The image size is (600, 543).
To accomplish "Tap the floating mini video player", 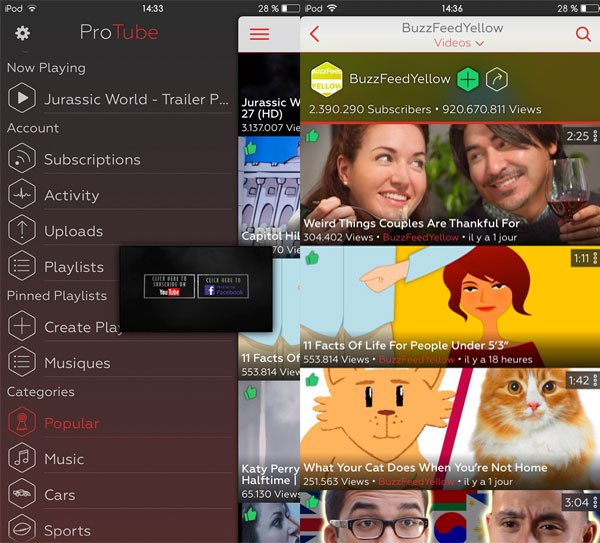I will [196, 289].
